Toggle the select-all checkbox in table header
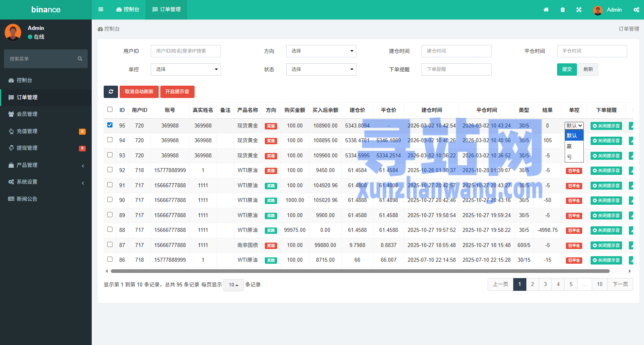Image resolution: width=644 pixels, height=345 pixels. 110,110
